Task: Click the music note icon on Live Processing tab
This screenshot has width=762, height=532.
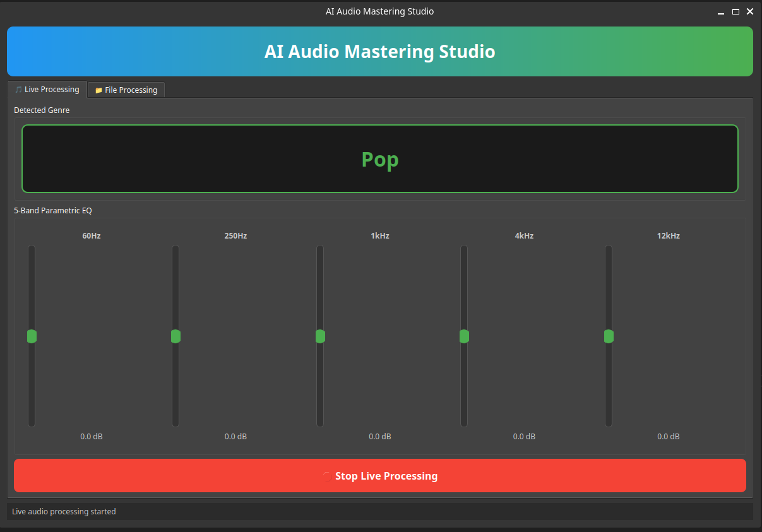Action: pos(18,90)
